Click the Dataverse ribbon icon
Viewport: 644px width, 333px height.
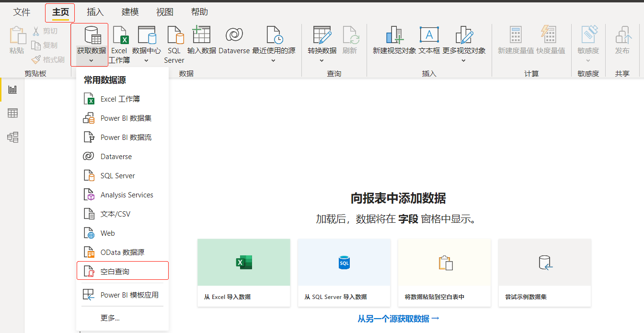point(234,35)
